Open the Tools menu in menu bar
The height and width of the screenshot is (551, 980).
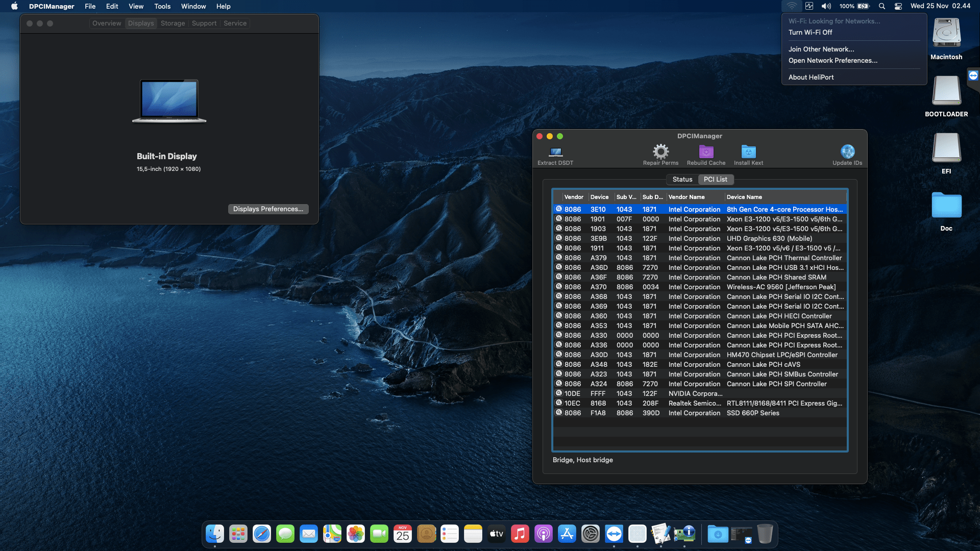tap(162, 6)
